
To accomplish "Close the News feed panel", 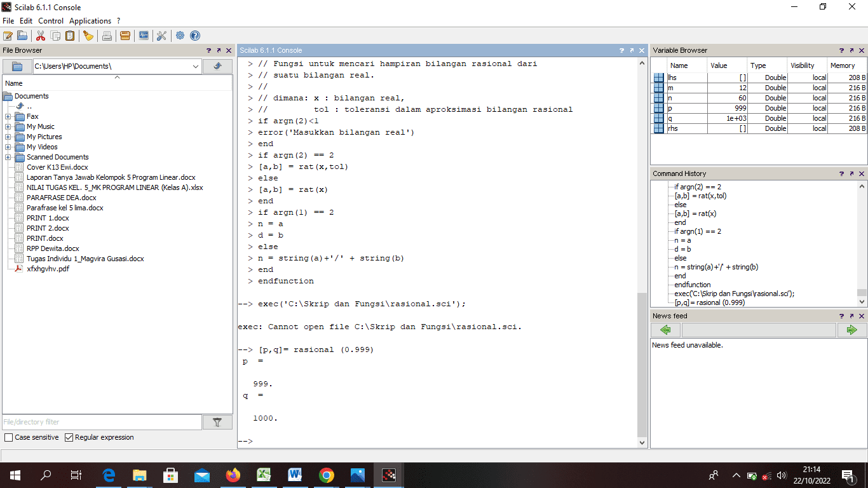I will coord(862,316).
